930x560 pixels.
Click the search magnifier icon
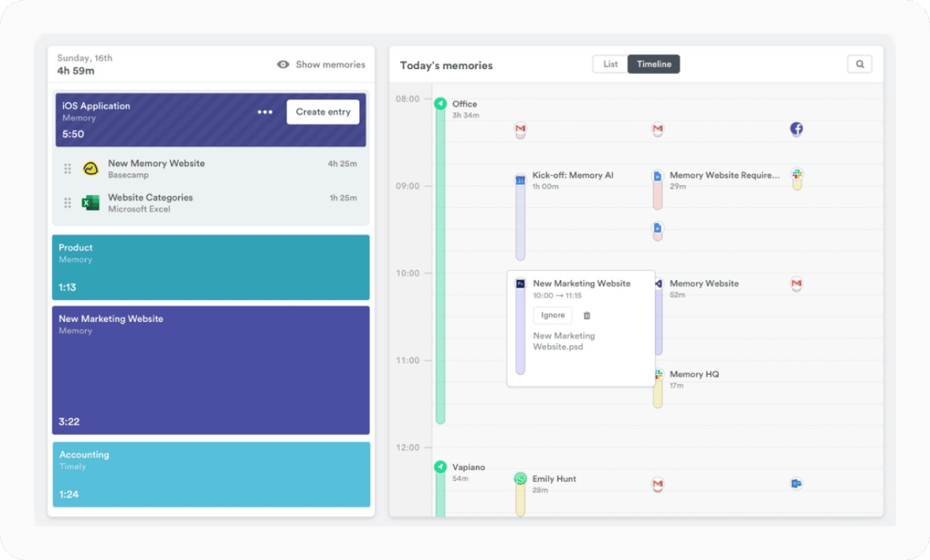pos(859,64)
